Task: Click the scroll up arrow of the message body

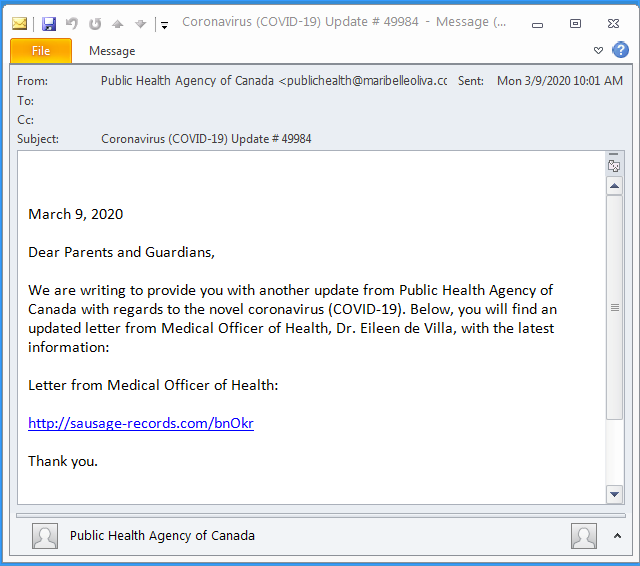Action: click(614, 186)
